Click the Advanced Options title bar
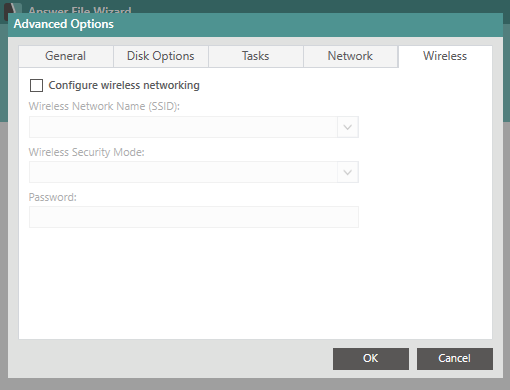 point(255,25)
